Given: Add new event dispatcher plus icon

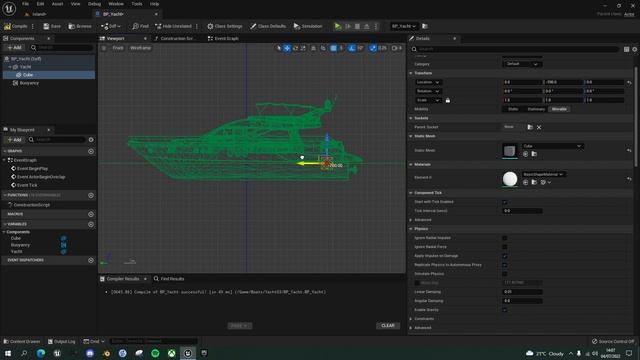Looking at the screenshot, I should coord(91,260).
